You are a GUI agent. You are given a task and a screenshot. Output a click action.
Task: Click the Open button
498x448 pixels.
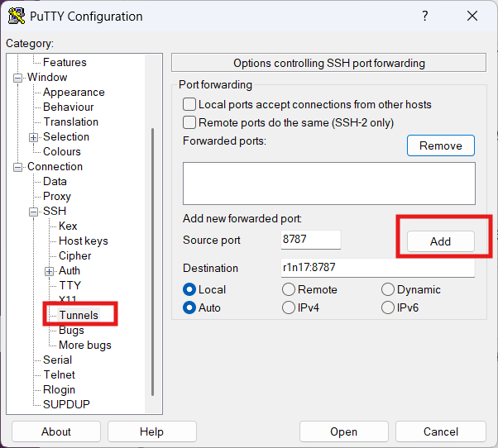tap(343, 431)
